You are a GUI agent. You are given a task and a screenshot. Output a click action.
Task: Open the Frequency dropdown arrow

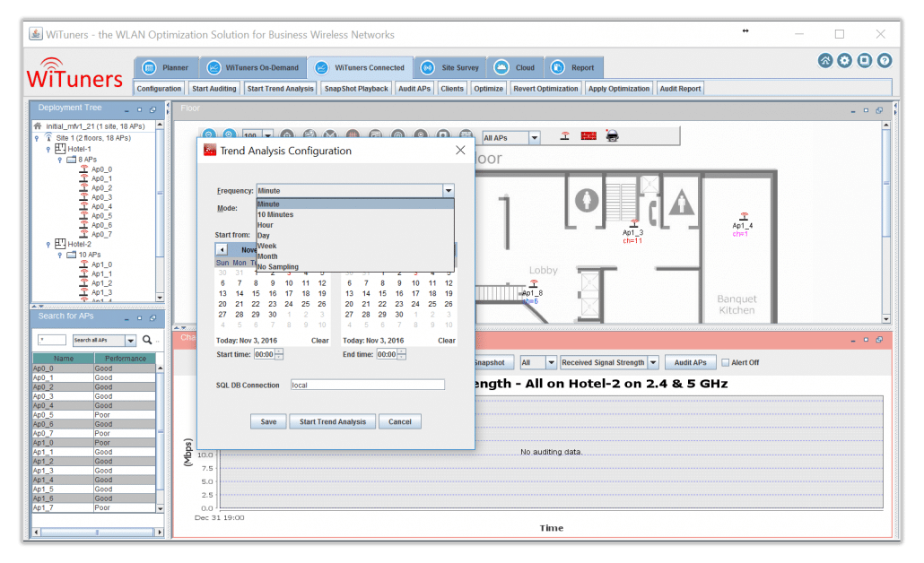(x=449, y=191)
